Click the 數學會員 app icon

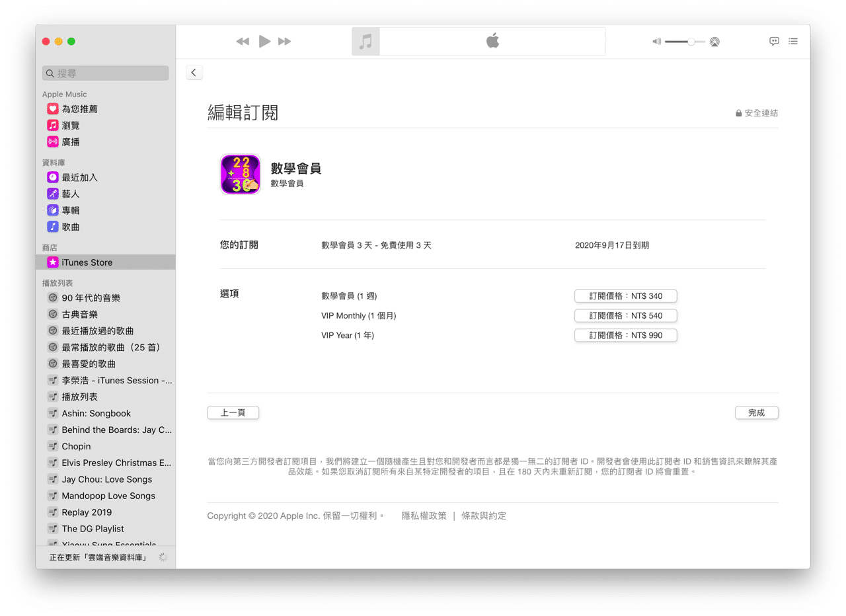241,174
